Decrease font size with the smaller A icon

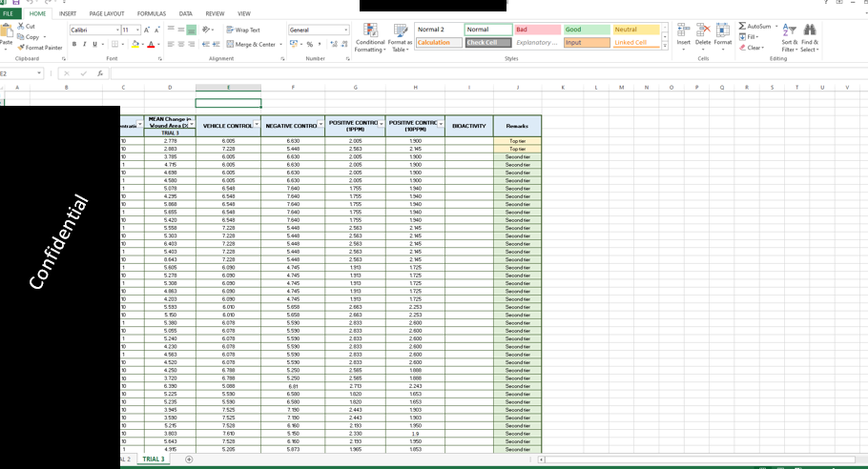(x=157, y=30)
